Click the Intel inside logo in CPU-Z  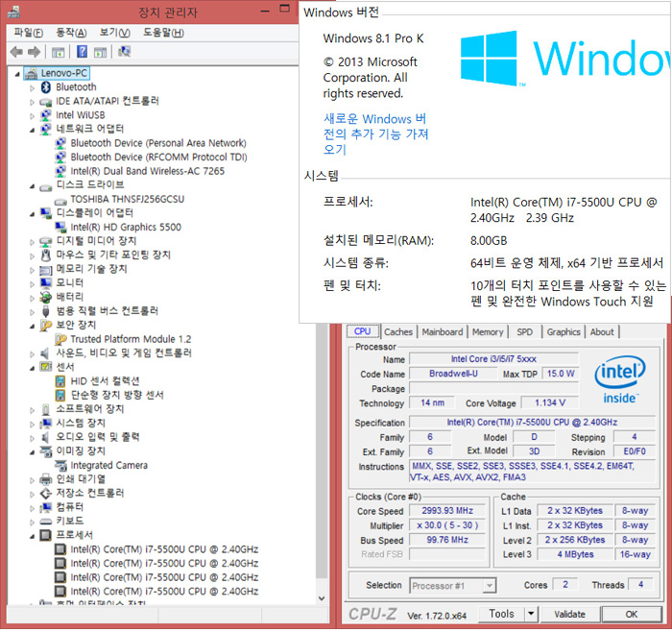(x=620, y=380)
